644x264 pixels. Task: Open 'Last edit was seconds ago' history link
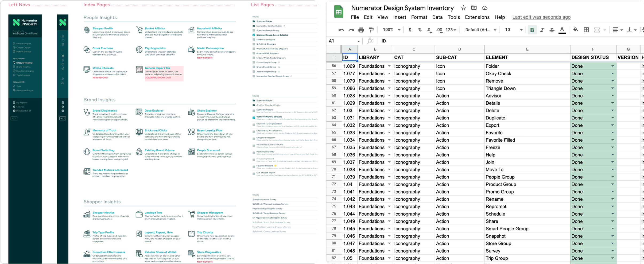click(x=541, y=17)
